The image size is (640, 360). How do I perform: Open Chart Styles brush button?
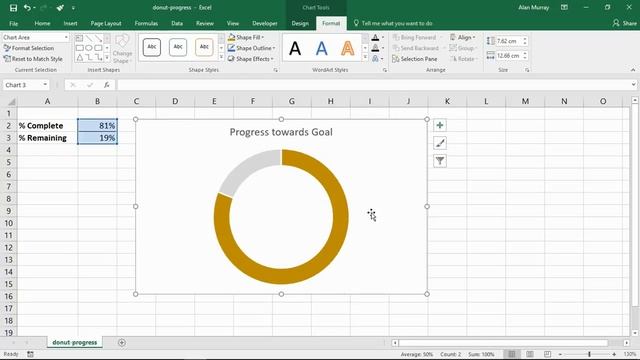440,143
